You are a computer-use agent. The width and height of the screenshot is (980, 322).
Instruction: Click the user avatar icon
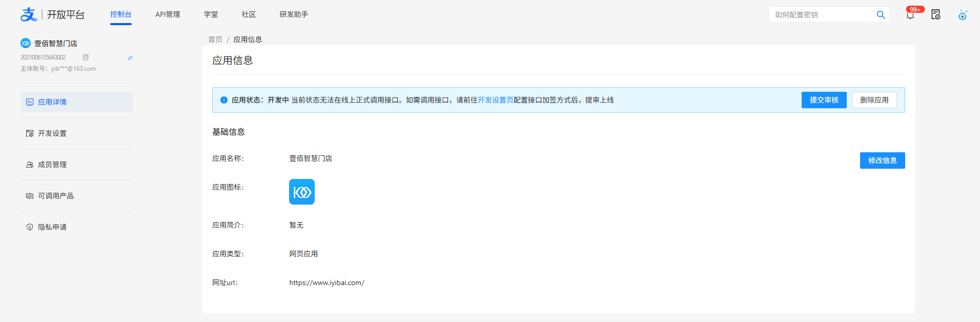963,15
